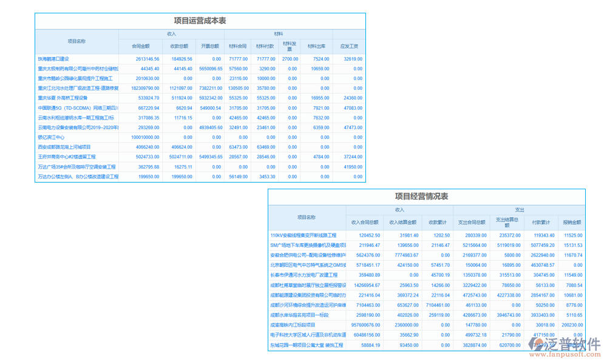Open the 东城花园一期项目公寓大堂 装饰工程 link
The width and height of the screenshot is (607, 364).
pos(307,345)
